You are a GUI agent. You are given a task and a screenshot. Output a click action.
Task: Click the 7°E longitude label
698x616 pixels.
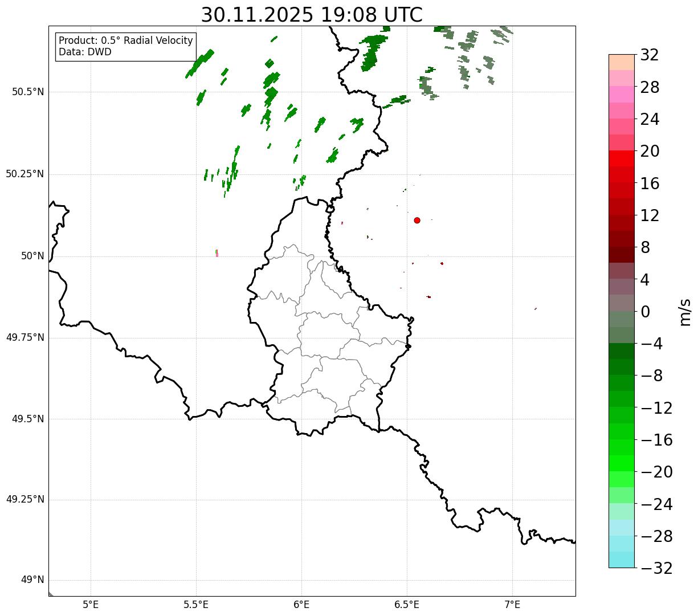coord(512,605)
